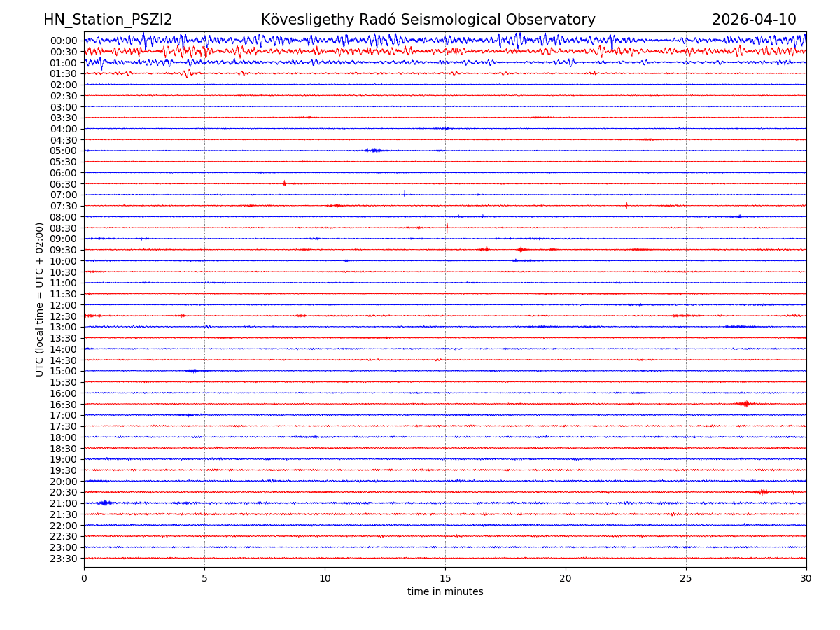Click the 23:30 row time label
This screenshot has width=840, height=630.
[63, 559]
